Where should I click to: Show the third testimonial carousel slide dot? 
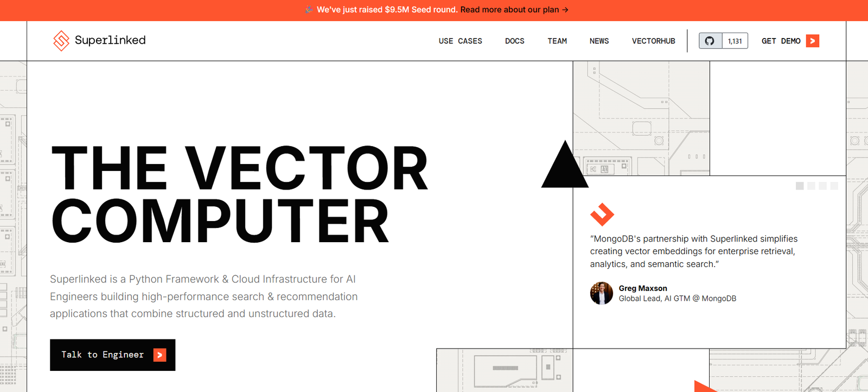click(823, 186)
